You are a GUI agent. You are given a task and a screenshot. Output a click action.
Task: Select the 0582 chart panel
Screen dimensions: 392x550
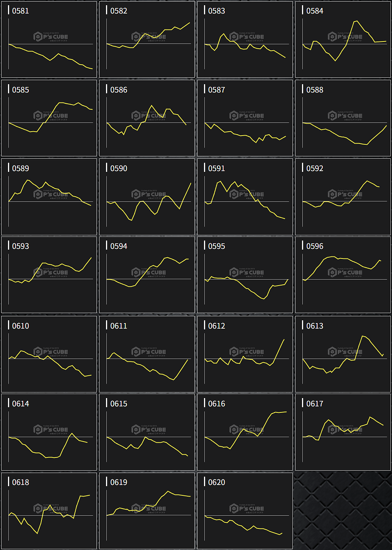[147, 39]
